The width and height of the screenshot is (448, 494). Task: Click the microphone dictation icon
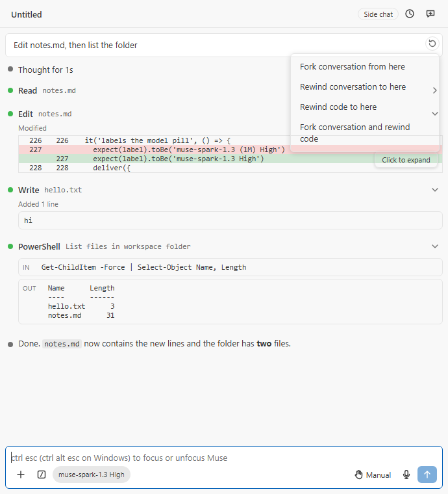pos(406,474)
